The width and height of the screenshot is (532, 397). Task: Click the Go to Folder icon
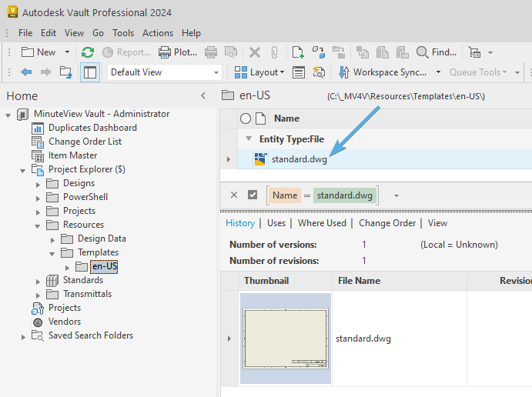tap(65, 72)
